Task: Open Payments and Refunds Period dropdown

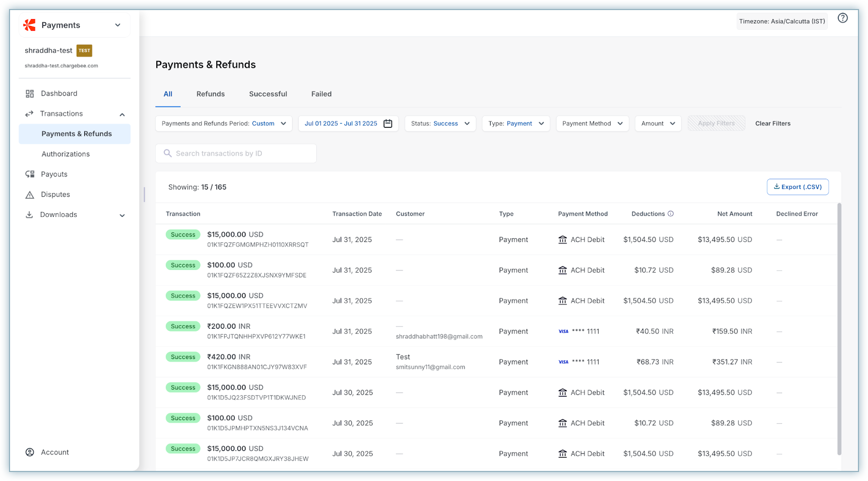Action: pyautogui.click(x=224, y=124)
